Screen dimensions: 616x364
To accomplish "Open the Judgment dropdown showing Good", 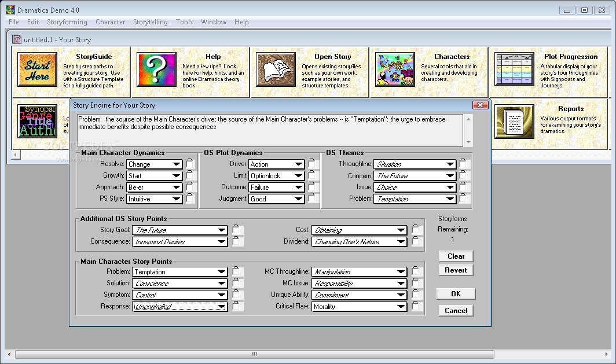I will point(277,198).
